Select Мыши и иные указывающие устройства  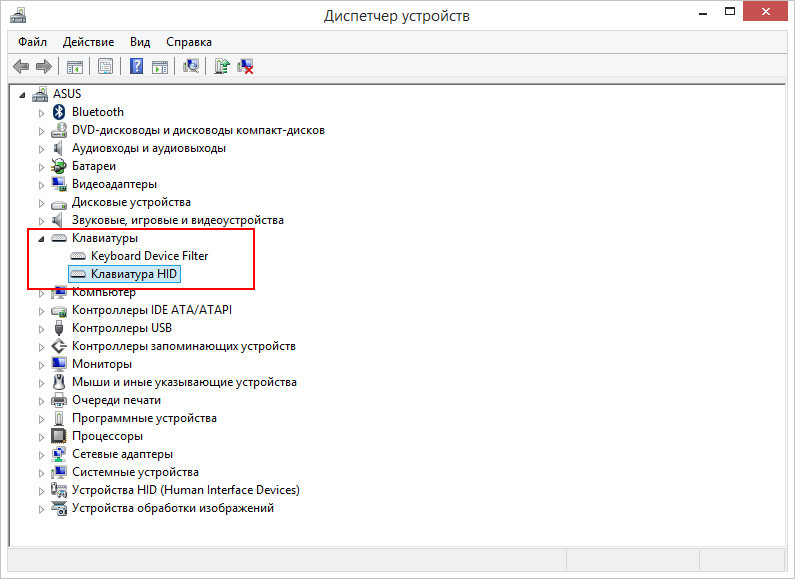pos(184,382)
